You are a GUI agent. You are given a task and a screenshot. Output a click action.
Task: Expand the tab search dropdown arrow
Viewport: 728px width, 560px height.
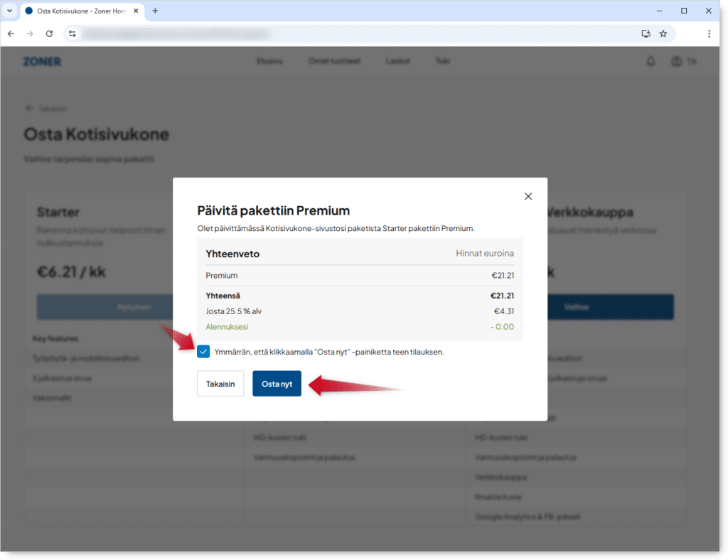click(x=9, y=11)
